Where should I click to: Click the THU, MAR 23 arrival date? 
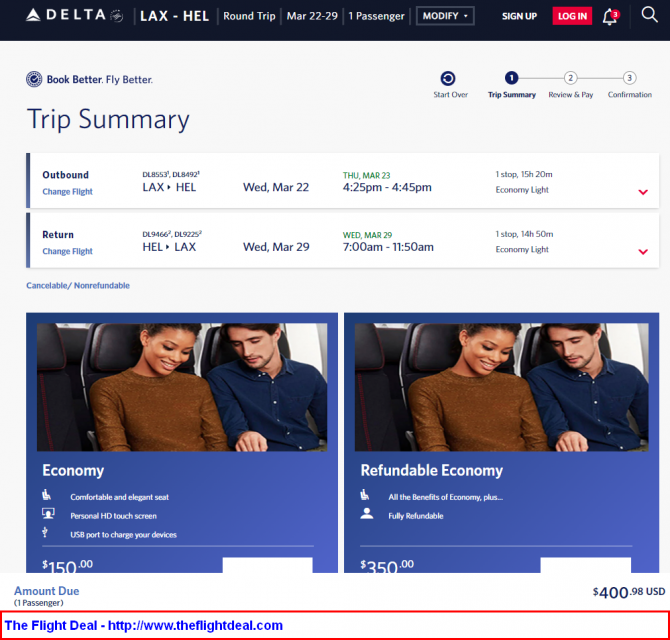(366, 175)
